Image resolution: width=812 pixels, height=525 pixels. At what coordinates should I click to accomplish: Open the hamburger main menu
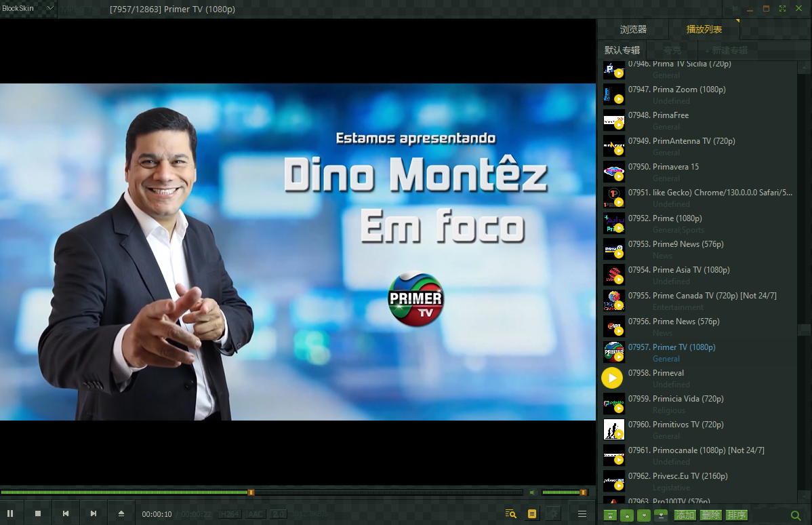[582, 513]
